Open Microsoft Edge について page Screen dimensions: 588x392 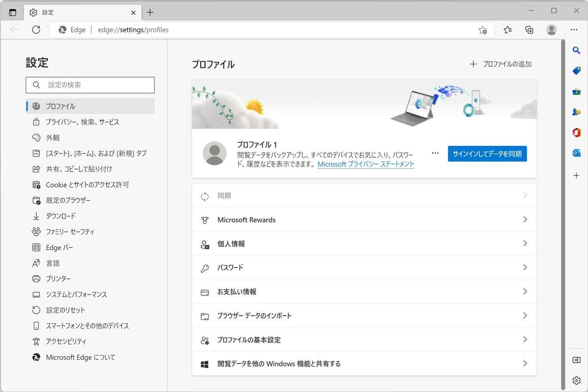click(x=90, y=357)
